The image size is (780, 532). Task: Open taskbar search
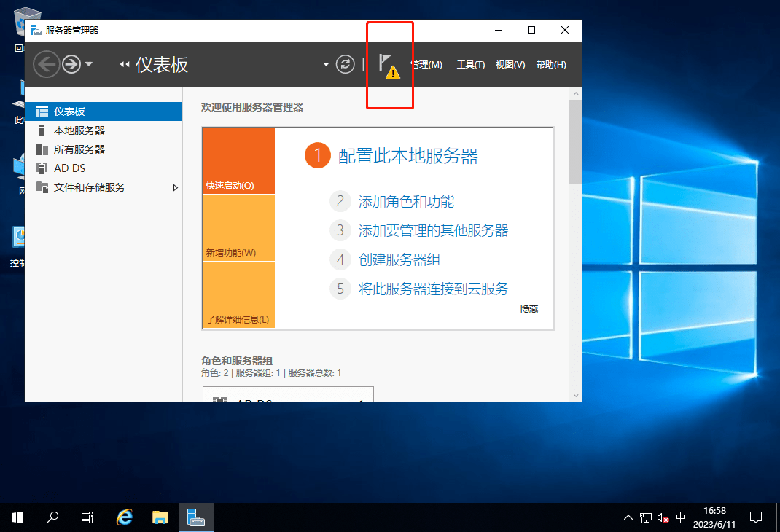[52, 517]
